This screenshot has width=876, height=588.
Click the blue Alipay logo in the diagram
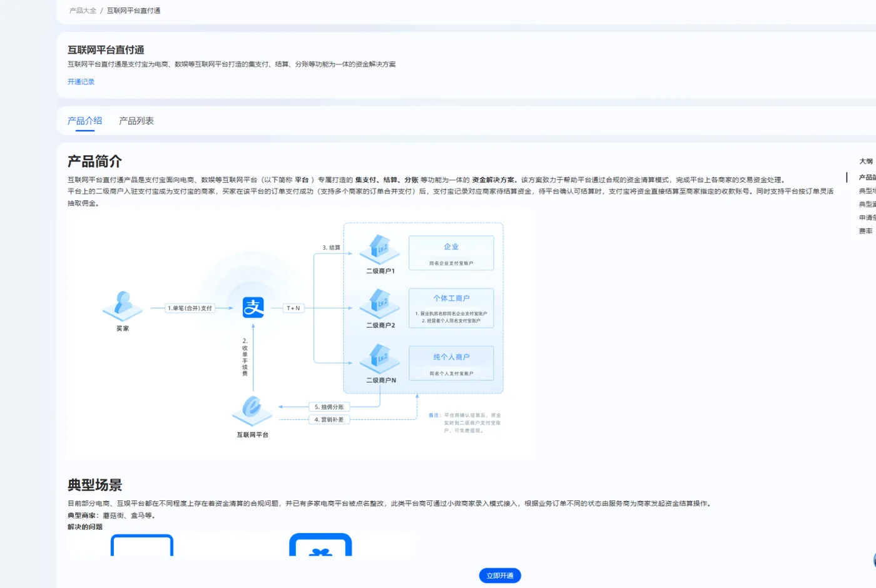253,307
